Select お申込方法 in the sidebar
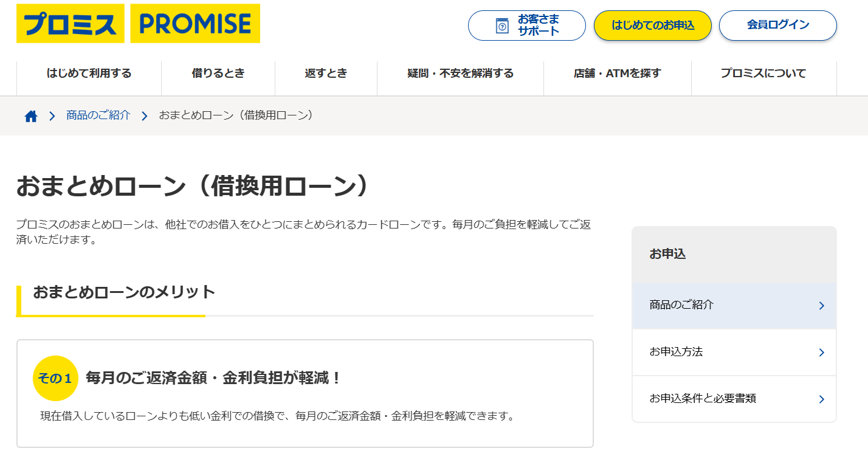Screen dimensions: 868x454 734,353
